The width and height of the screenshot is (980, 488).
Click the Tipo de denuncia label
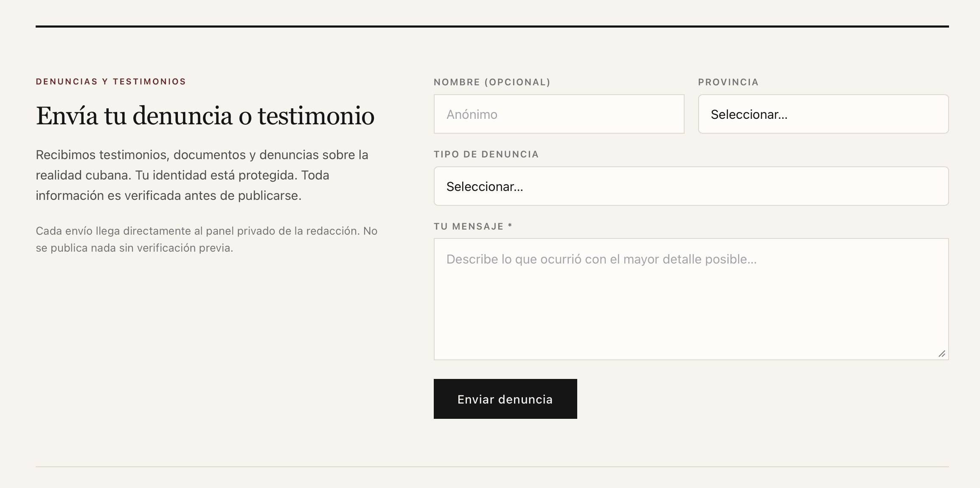[x=486, y=154]
